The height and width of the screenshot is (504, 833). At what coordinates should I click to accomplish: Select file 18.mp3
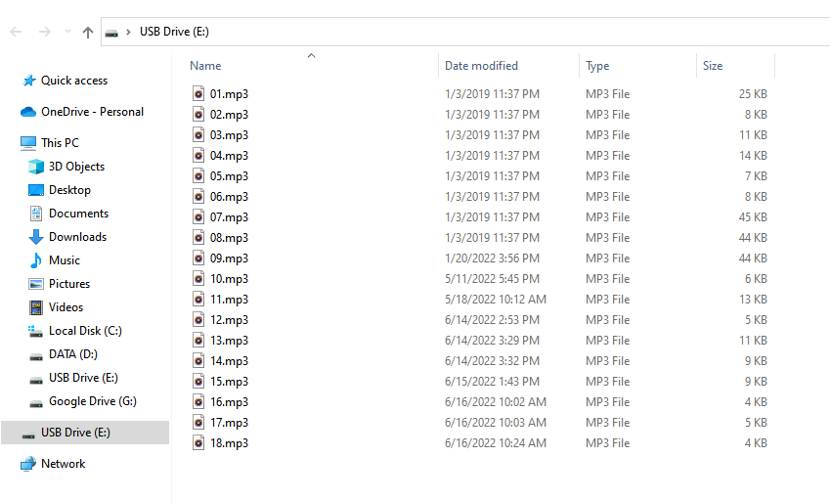pos(228,443)
